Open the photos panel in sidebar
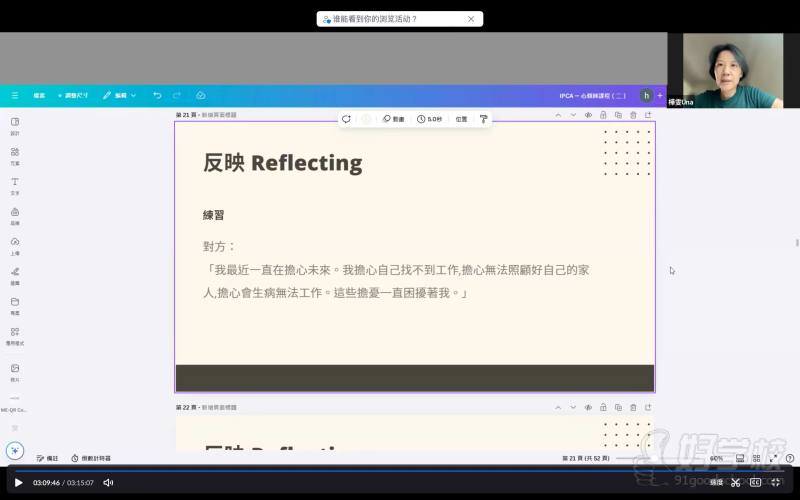800x500 pixels. pyautogui.click(x=15, y=372)
